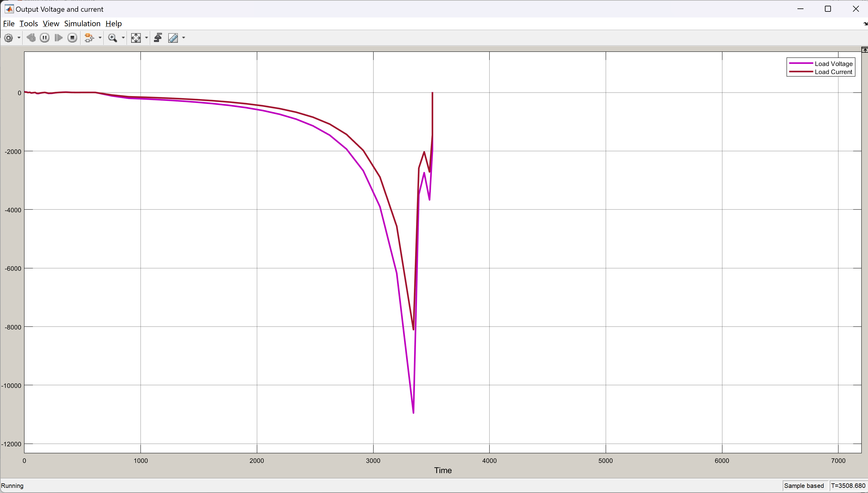Select the Zoom tool magnifier

click(x=112, y=38)
